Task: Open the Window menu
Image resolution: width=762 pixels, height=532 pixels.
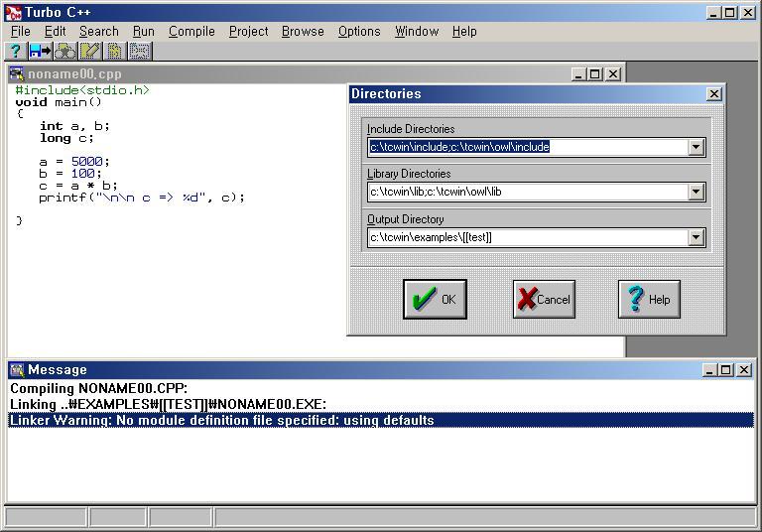Action: pyautogui.click(x=417, y=32)
